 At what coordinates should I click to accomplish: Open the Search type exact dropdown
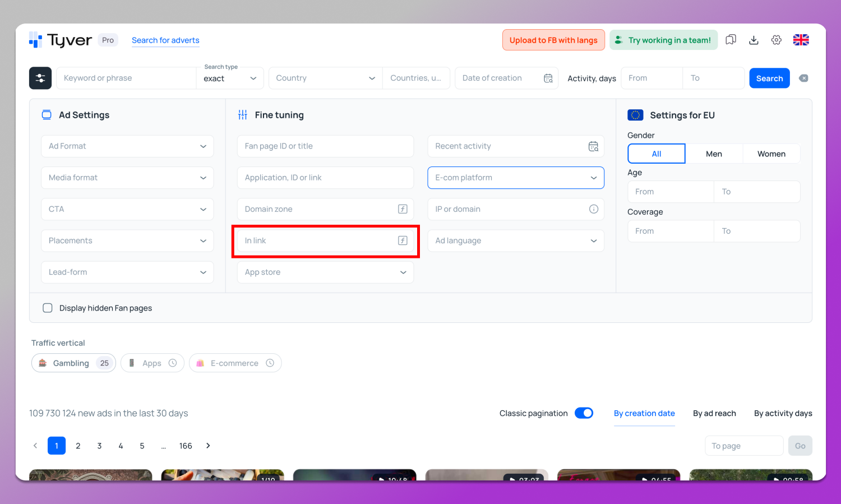tap(230, 78)
